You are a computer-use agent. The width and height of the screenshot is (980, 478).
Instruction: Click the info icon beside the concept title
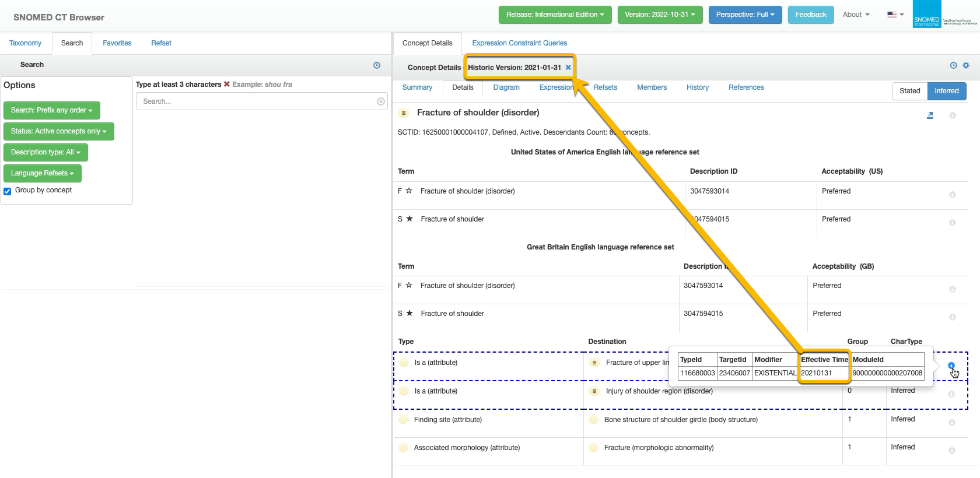(953, 115)
